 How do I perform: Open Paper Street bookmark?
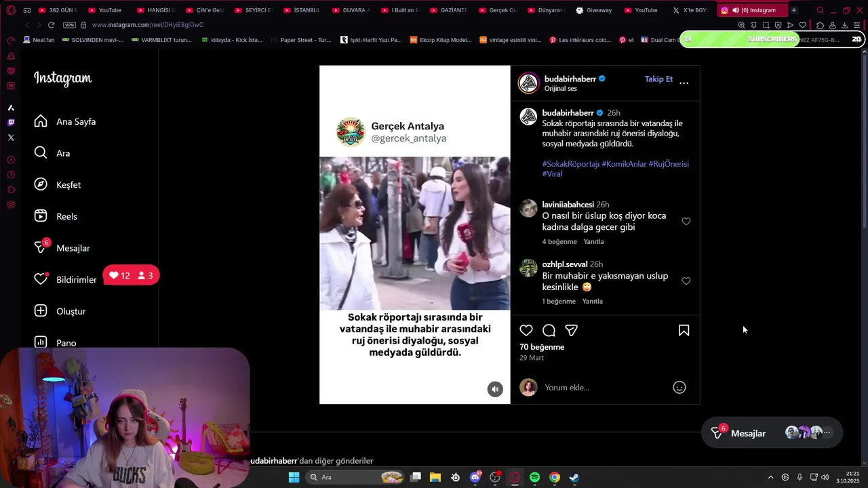click(300, 40)
